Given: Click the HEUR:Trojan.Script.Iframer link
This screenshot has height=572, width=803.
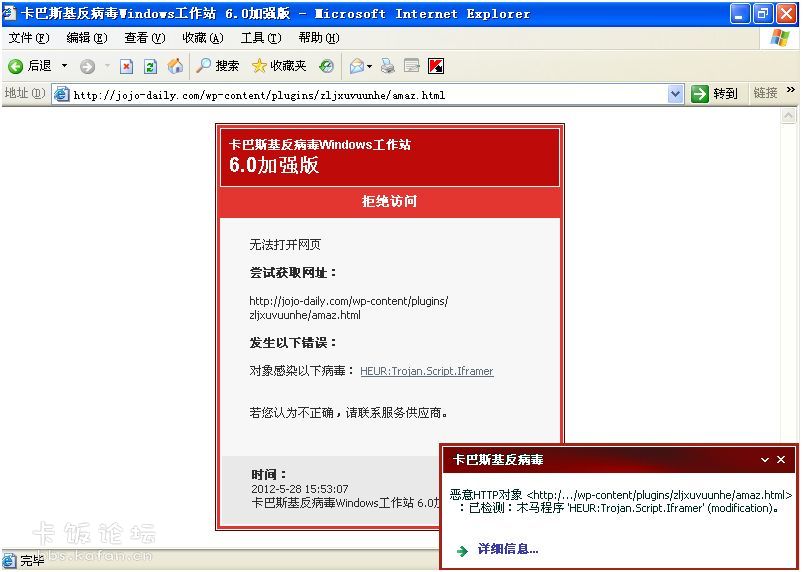Looking at the screenshot, I should point(426,371).
